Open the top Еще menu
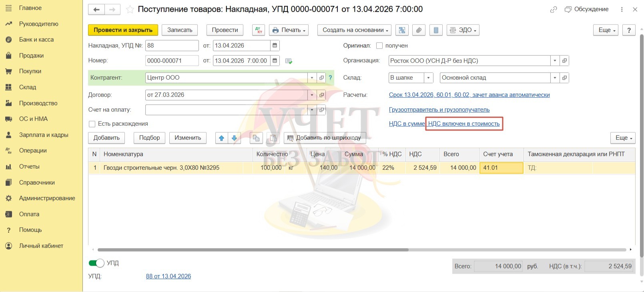Viewport: 644px width, 292px height. pyautogui.click(x=606, y=30)
